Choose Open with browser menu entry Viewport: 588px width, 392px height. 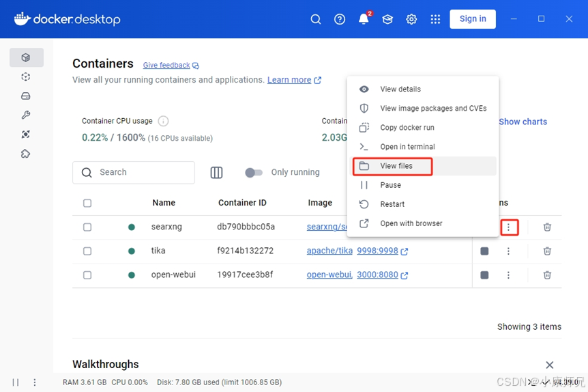click(423, 223)
